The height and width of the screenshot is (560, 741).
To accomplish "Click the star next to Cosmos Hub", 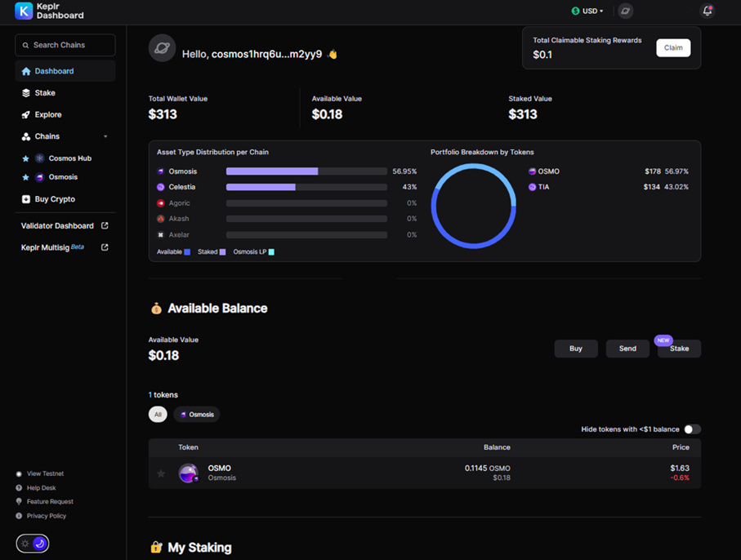I will click(x=25, y=158).
